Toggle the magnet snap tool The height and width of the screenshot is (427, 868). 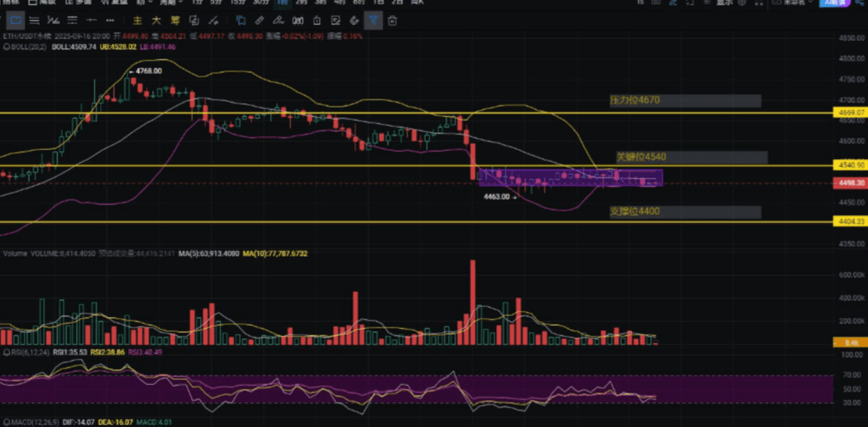(354, 21)
